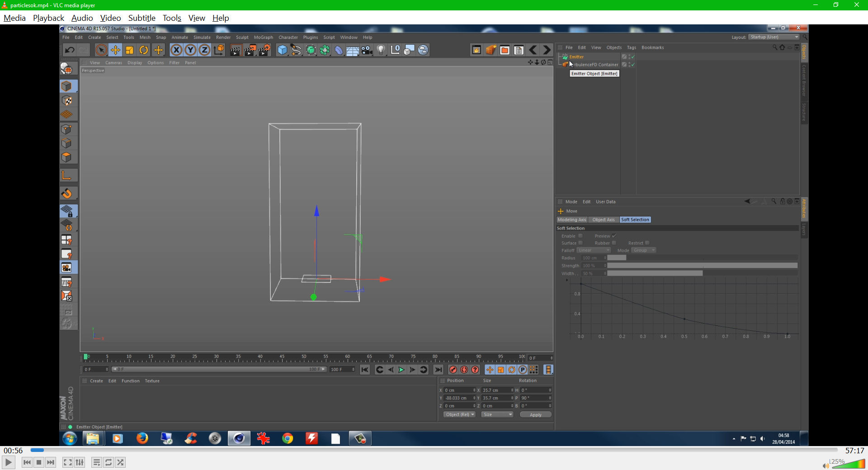Enable the Soft Selection checkbox
The image size is (868, 470).
pyautogui.click(x=580, y=236)
